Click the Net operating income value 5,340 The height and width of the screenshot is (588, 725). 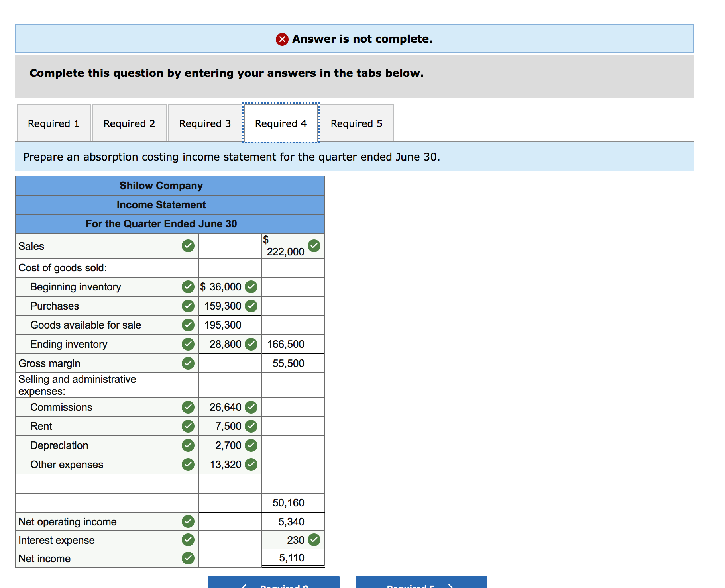pos(293,521)
